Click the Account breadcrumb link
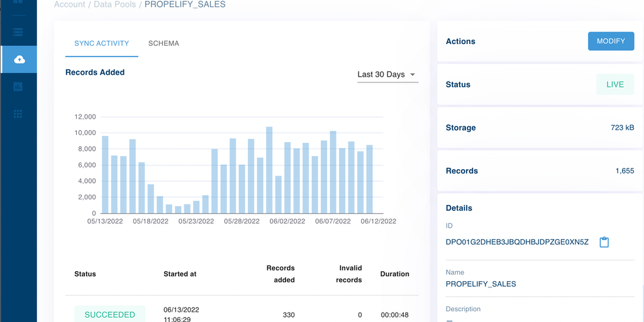Screen dimensions: 644x322 click(x=69, y=4)
